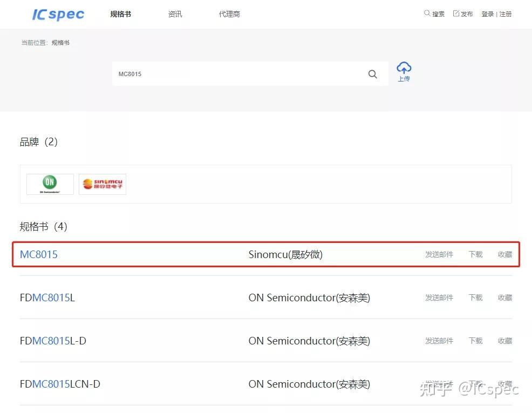
Task: Switch to the 代理商 tab
Action: (229, 14)
